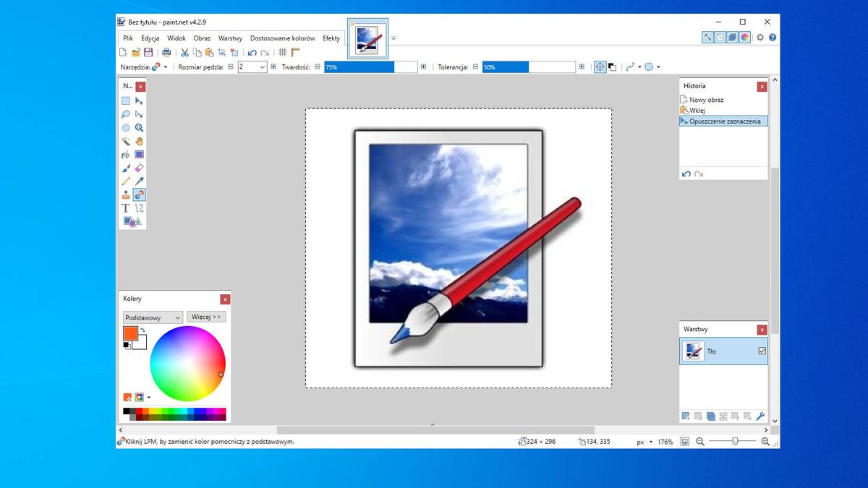The height and width of the screenshot is (488, 868).
Task: Click the Więcej >> button
Action: click(207, 317)
